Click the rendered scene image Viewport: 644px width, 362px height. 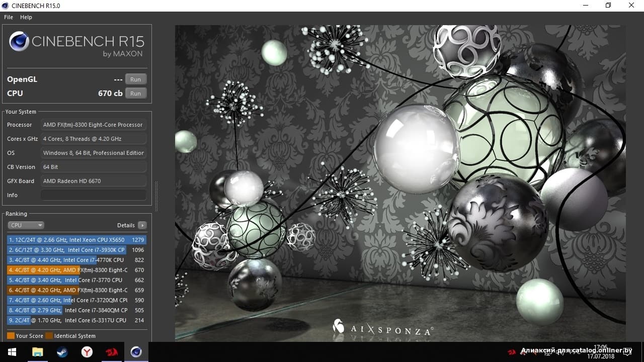pos(400,184)
